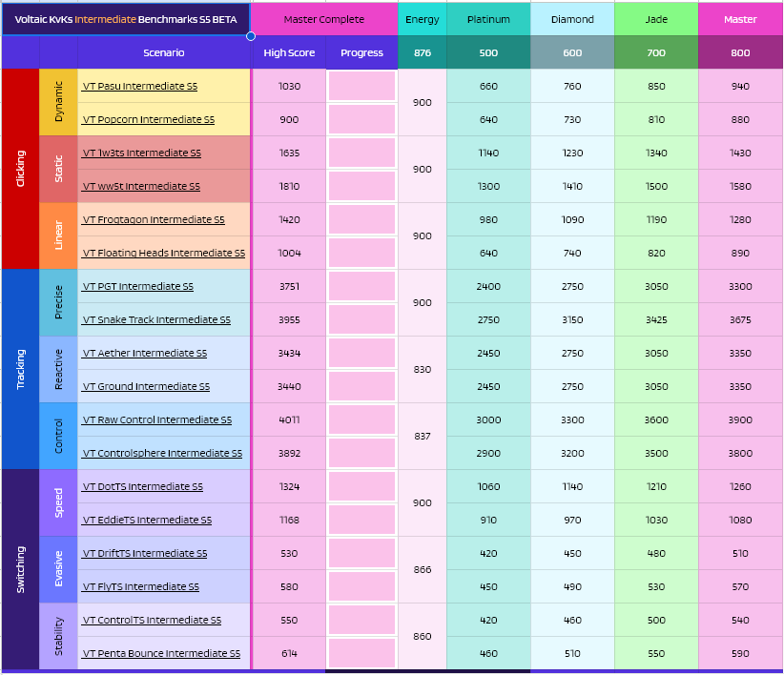Select Platinum threshold 2400 for PGT

[488, 286]
